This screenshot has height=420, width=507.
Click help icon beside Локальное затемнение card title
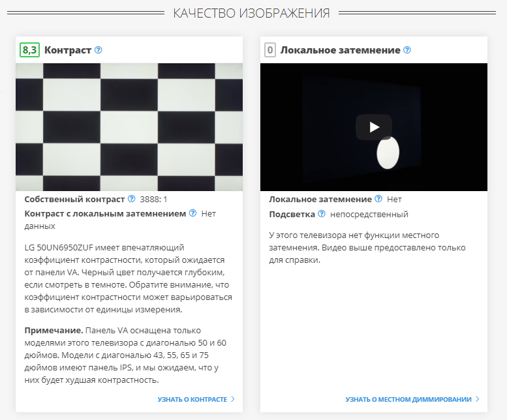[x=407, y=50]
